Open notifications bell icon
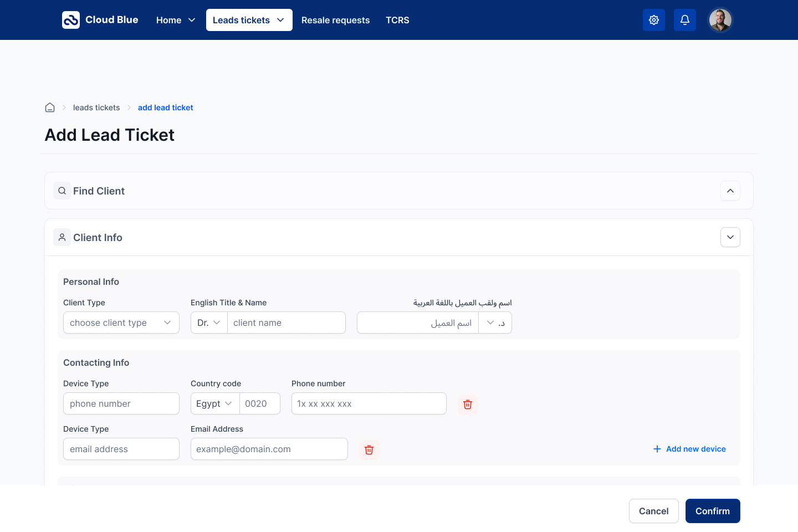This screenshot has height=532, width=798. tap(685, 20)
